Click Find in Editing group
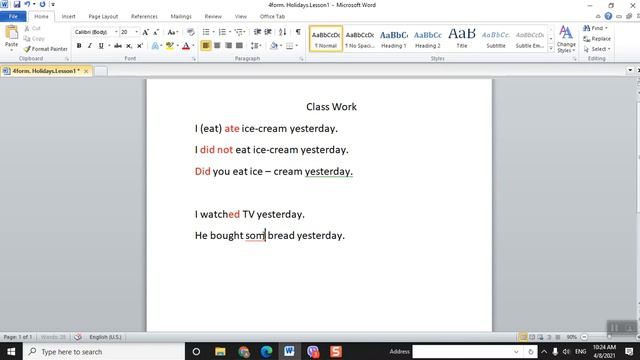 click(595, 28)
